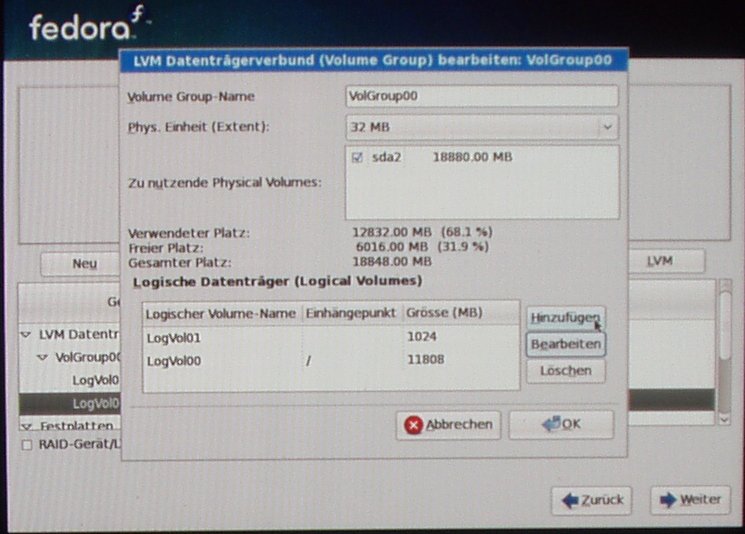This screenshot has height=534, width=745.
Task: Click the Volume Group-Name text field
Action: (x=480, y=97)
